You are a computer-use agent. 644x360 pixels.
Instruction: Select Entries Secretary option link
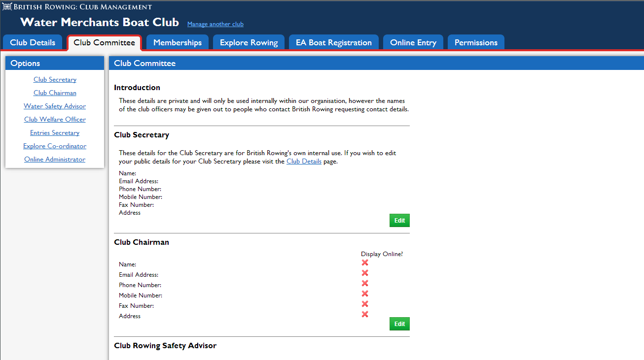tap(55, 132)
